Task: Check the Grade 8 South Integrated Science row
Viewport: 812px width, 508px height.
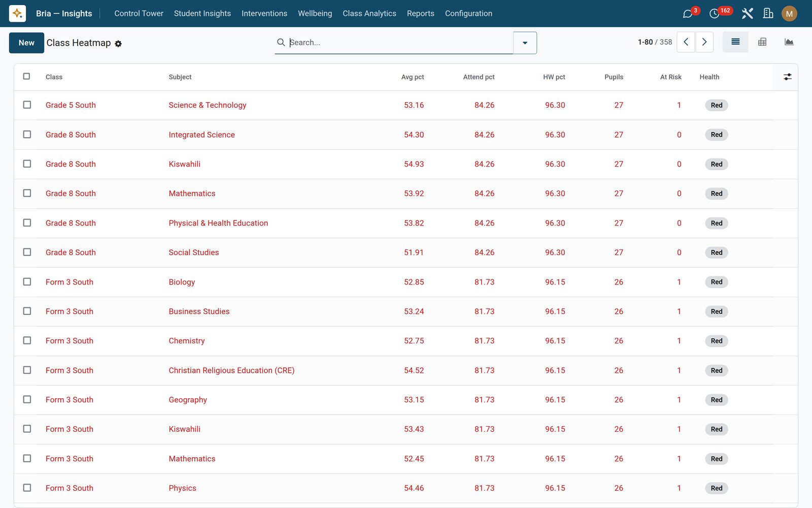Action: (x=27, y=134)
